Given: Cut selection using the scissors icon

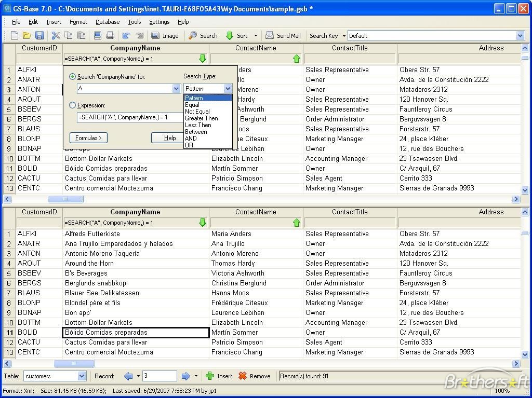Looking at the screenshot, I should [x=56, y=36].
